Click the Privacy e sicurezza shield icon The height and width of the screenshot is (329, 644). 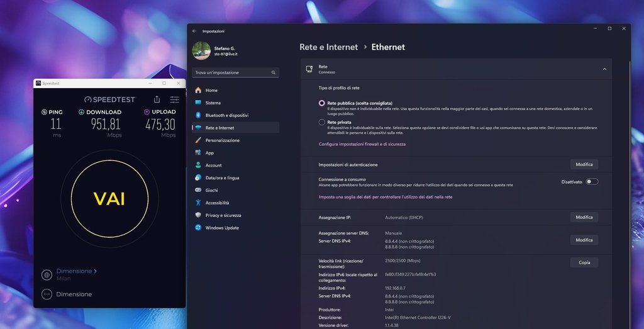coord(198,215)
